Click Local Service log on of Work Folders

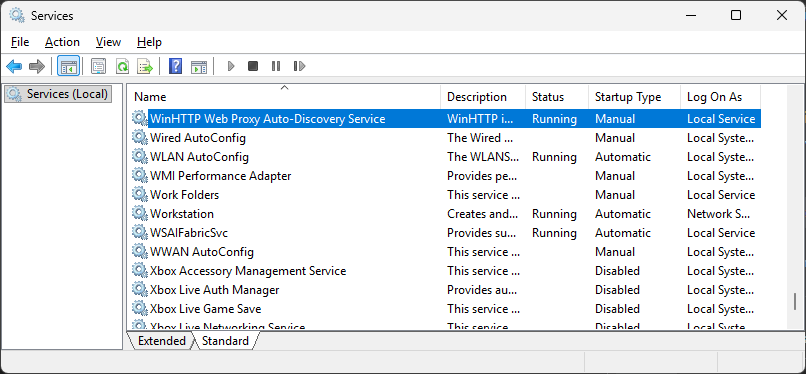(721, 195)
